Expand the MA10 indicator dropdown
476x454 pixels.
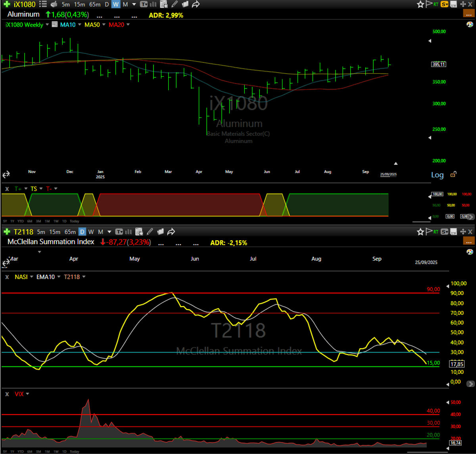(79, 25)
